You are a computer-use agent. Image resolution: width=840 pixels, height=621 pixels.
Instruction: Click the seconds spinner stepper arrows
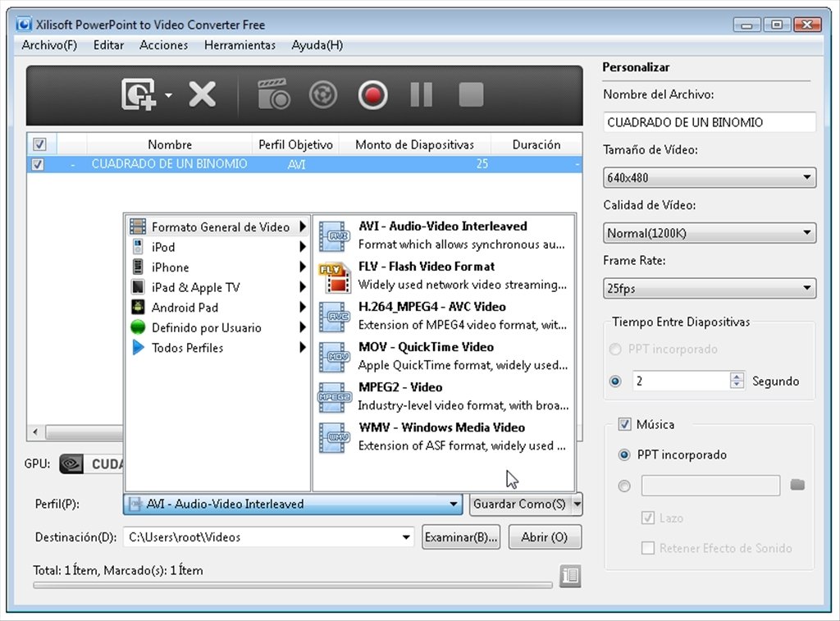[737, 381]
